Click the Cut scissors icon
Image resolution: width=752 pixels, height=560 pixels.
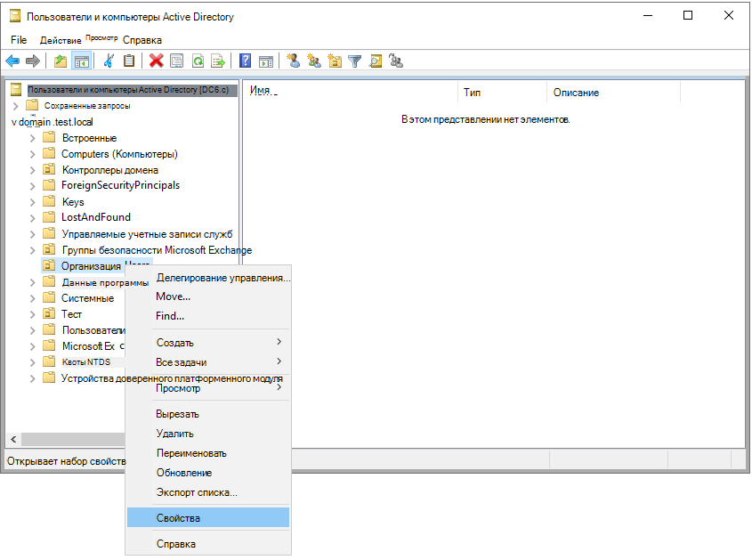109,61
